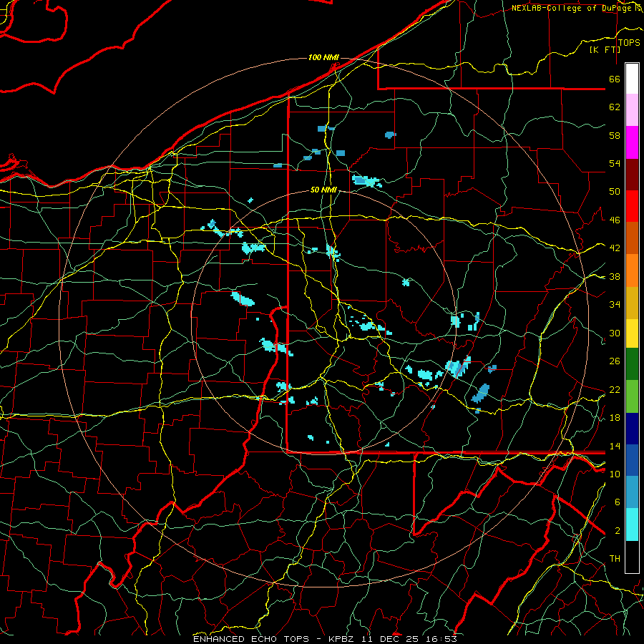Click the 'ENHANCED ECHO TOPS' product title
The image size is (644, 644).
(x=251, y=639)
